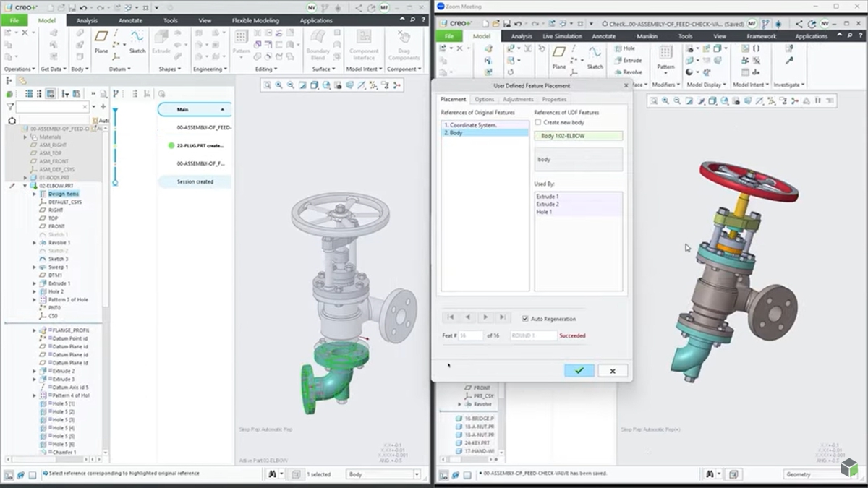The width and height of the screenshot is (868, 488).
Task: Expand the 01-BODY.PRT tree node
Action: click(25, 177)
